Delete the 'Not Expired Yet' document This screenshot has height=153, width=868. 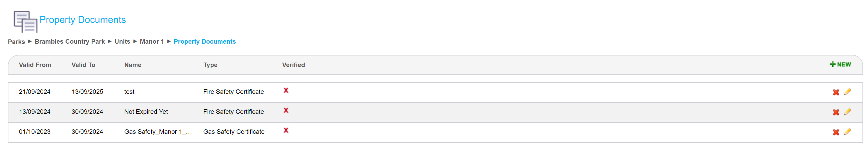(836, 112)
